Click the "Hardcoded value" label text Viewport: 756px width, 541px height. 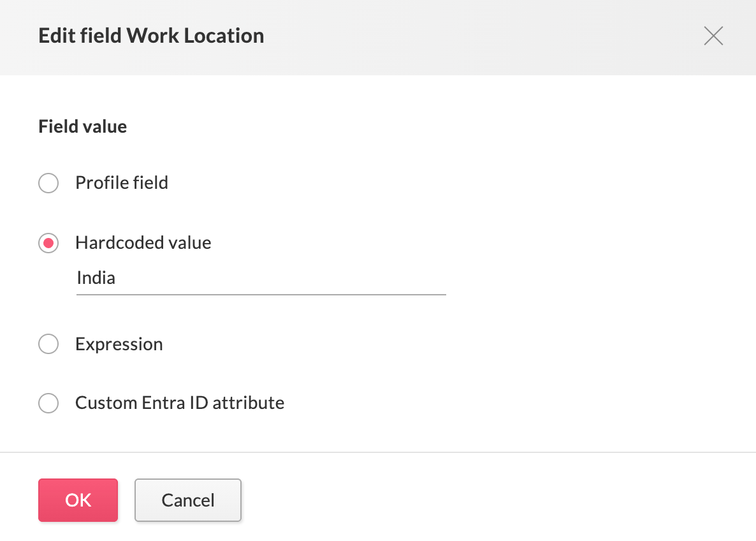click(x=143, y=243)
